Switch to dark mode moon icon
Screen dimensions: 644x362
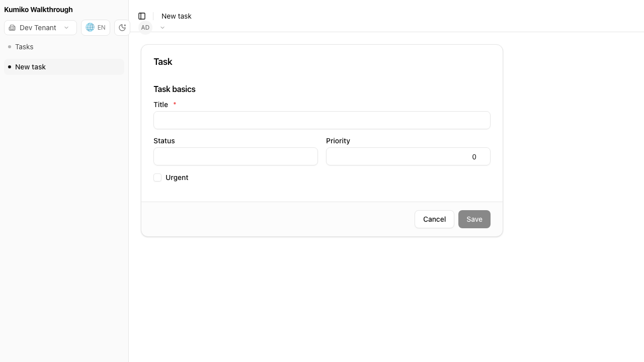[x=122, y=28]
